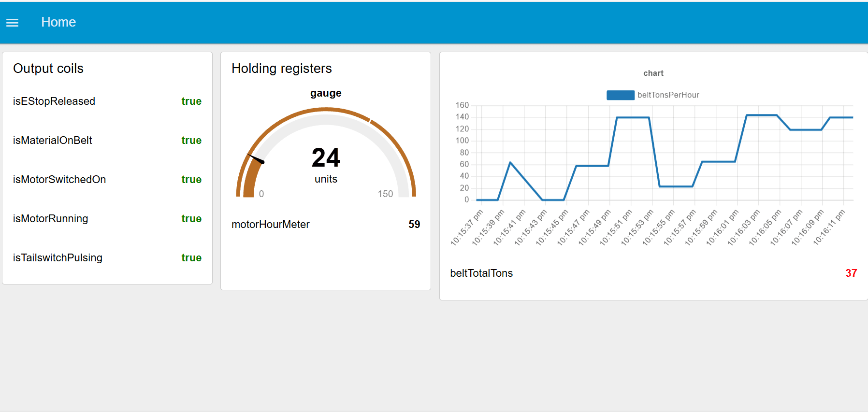The width and height of the screenshot is (868, 412).
Task: Toggle the isTailswitchPulsing true indicator
Action: [x=191, y=257]
